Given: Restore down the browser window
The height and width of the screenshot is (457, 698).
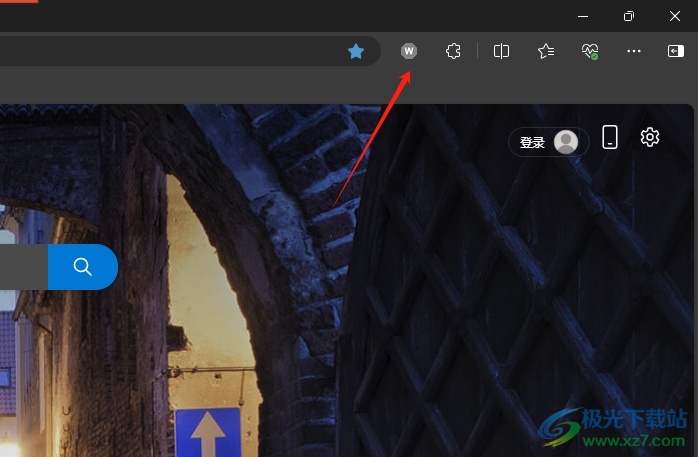Looking at the screenshot, I should pyautogui.click(x=629, y=16).
